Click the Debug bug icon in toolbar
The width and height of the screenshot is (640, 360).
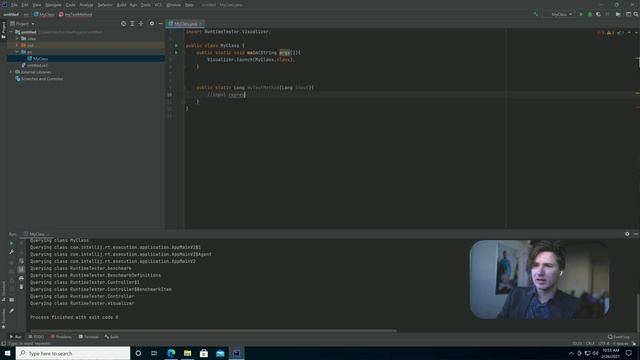tap(590, 14)
